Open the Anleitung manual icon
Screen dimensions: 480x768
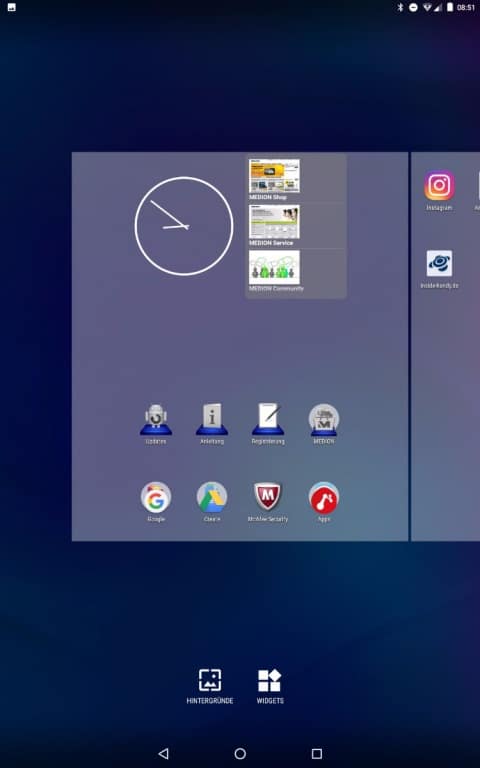212,421
